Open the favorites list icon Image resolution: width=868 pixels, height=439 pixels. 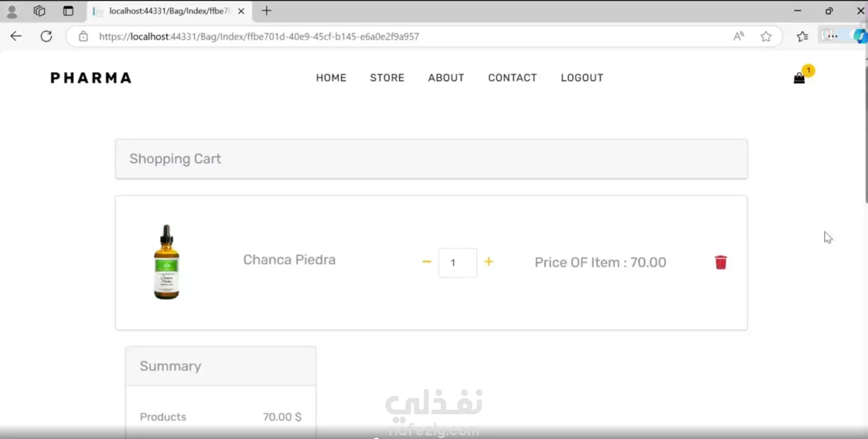pyautogui.click(x=802, y=36)
